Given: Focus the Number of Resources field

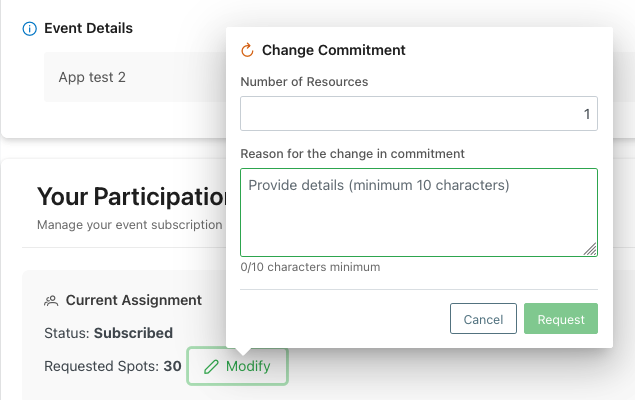Looking at the screenshot, I should [418, 114].
